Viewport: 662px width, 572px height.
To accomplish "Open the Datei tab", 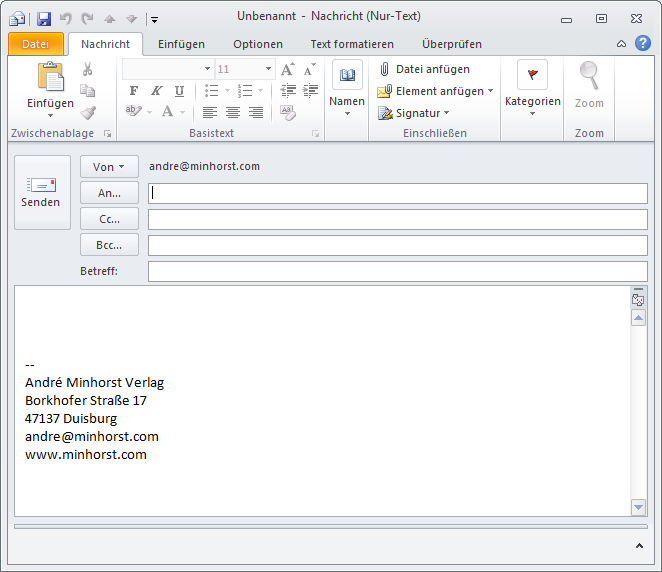I will 35,44.
